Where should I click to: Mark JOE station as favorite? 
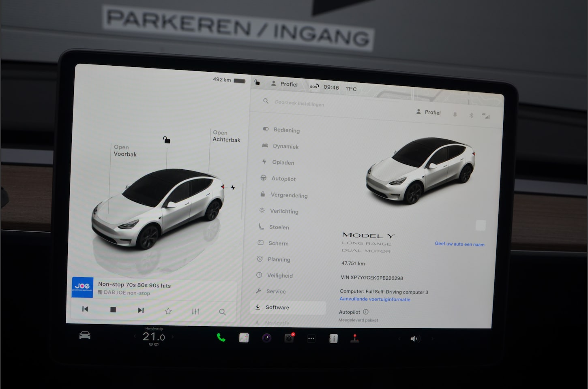pos(168,311)
